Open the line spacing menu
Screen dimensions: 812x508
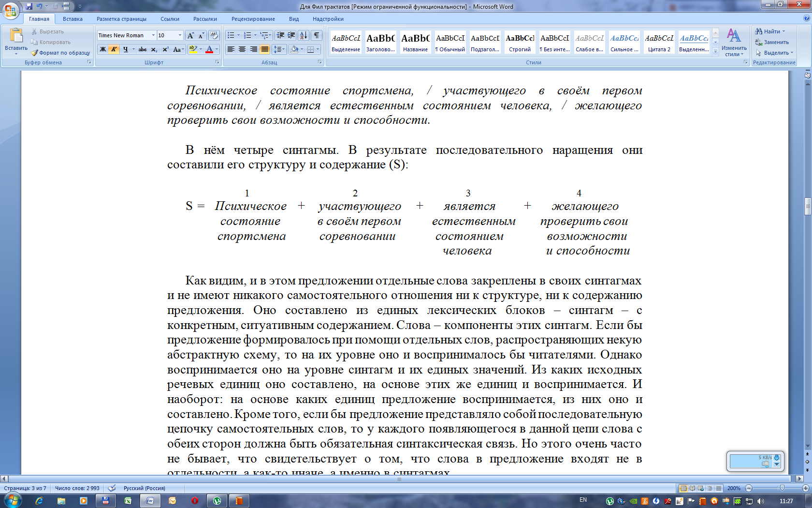[279, 49]
